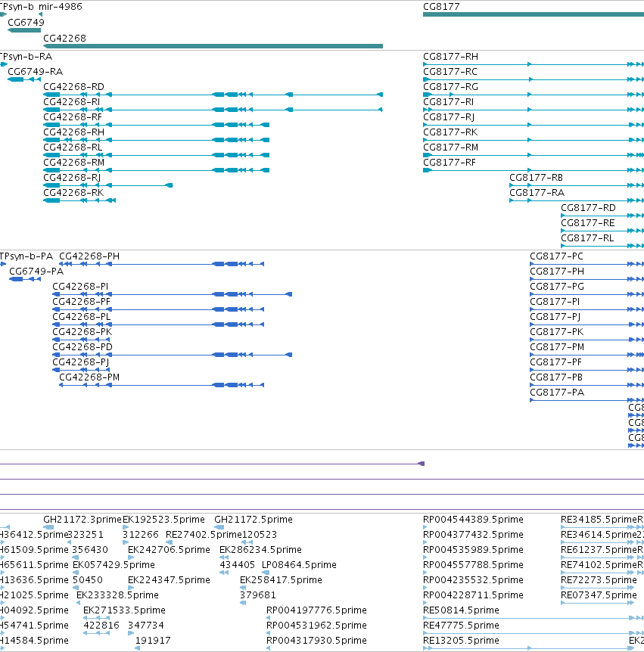
Task: Select the CG8177-RD transcript label
Action: coord(588,208)
